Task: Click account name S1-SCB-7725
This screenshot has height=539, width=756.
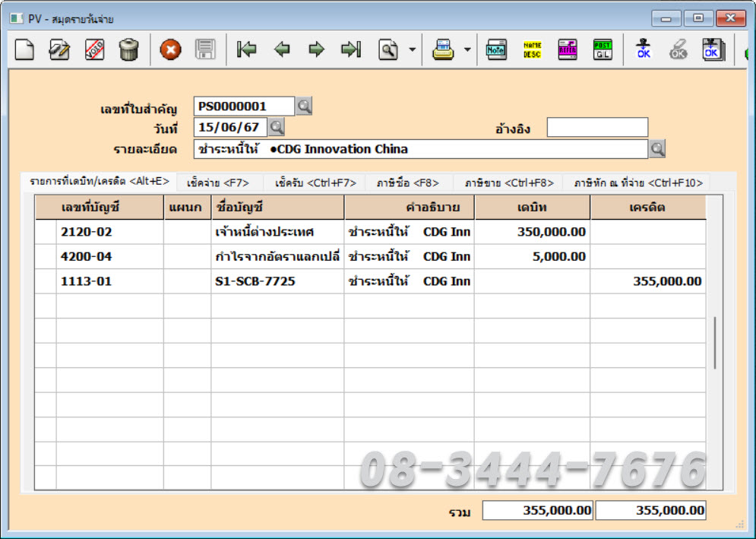Action: click(278, 281)
